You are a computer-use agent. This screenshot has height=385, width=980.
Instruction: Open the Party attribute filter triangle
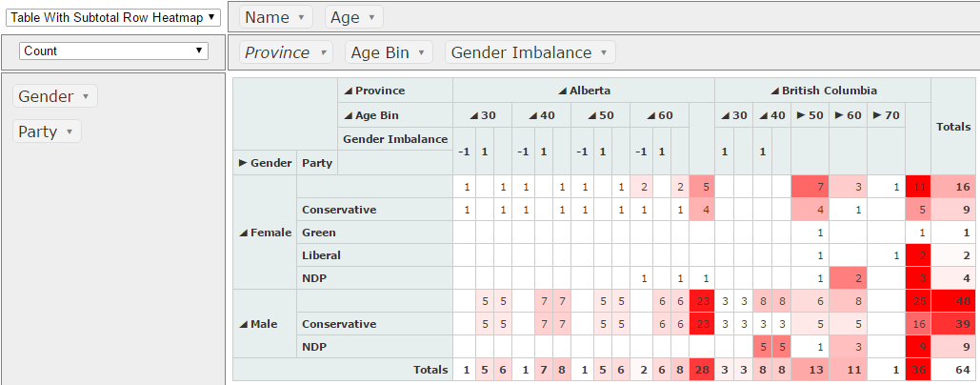(70, 132)
